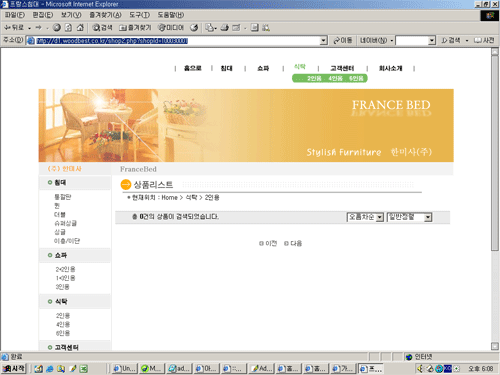The width and height of the screenshot is (500, 375).
Task: Click the Back (뒤로) arrow button
Action: (x=14, y=28)
